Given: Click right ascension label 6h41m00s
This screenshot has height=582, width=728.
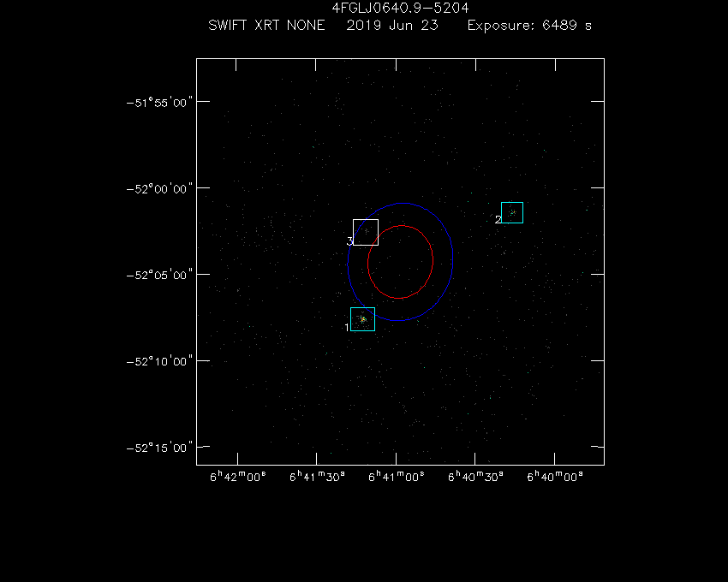Looking at the screenshot, I should click(396, 477).
